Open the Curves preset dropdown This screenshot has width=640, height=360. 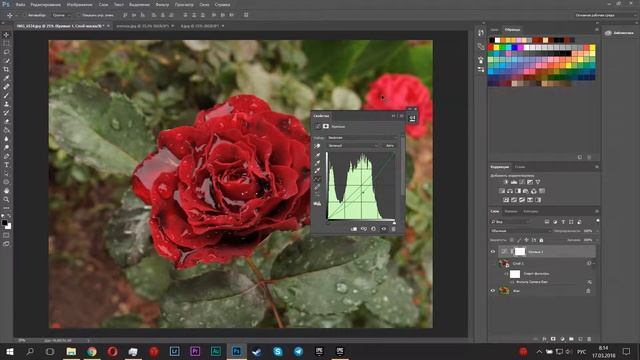click(362, 138)
